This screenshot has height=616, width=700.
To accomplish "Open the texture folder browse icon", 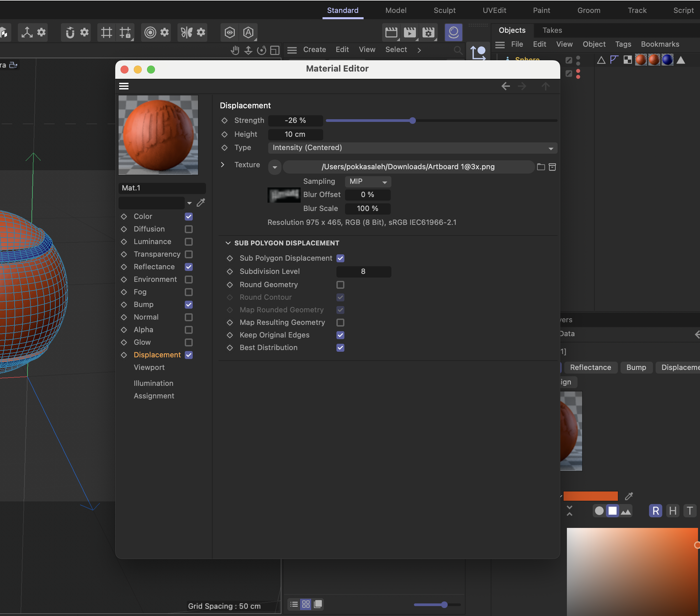I will pos(541,167).
